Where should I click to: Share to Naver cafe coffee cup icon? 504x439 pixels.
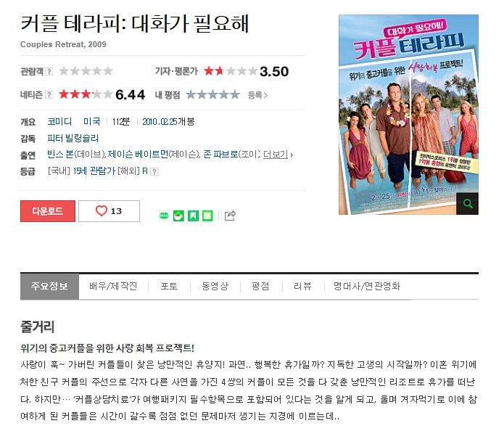[x=178, y=216]
